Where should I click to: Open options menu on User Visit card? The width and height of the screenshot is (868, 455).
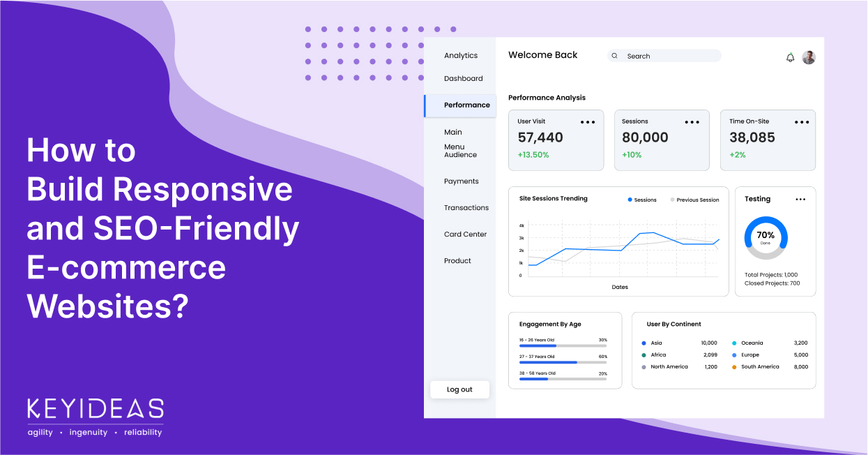coord(588,121)
